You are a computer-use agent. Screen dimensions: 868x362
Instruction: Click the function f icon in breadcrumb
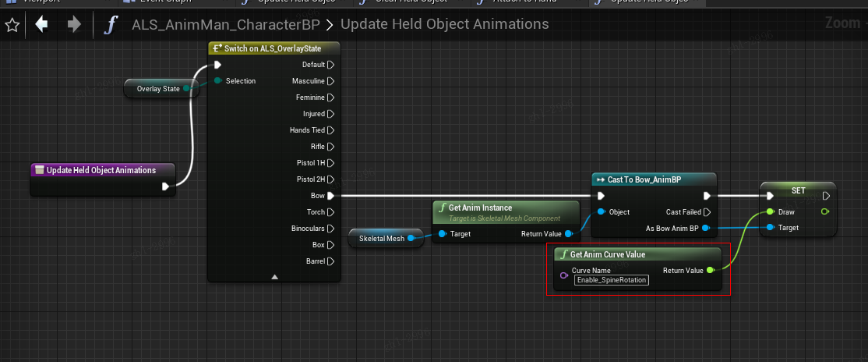coord(111,25)
